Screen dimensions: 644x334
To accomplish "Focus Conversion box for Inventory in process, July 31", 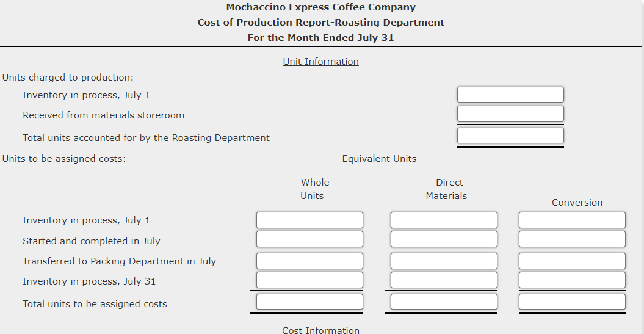I will click(x=572, y=280).
